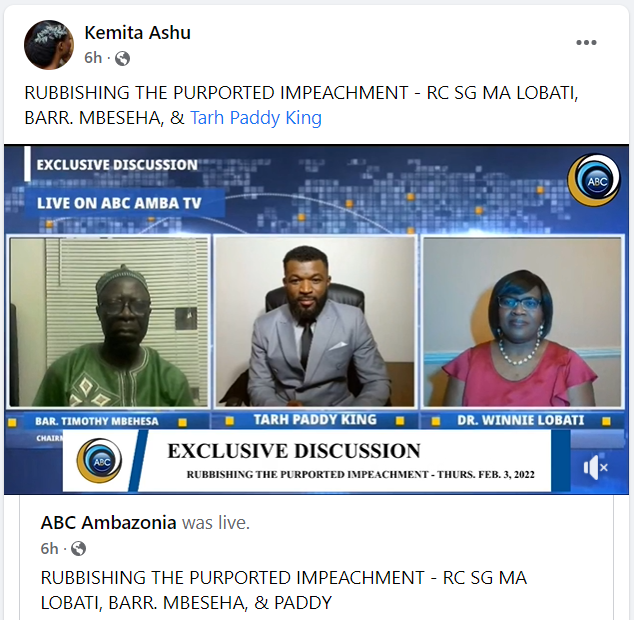
Task: Open the three-dot post options menu
Action: 586,42
